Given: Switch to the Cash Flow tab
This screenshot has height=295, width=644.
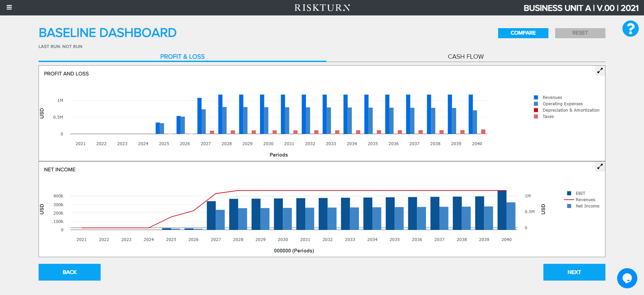Looking at the screenshot, I should tap(466, 56).
